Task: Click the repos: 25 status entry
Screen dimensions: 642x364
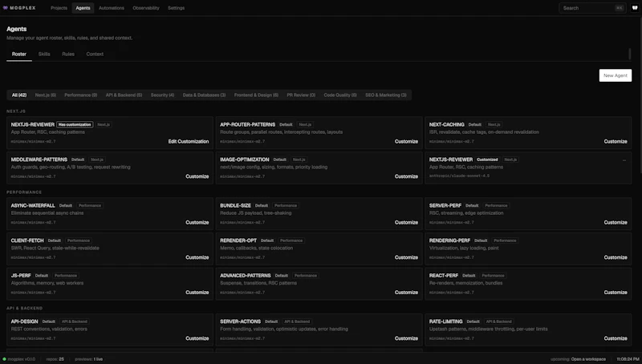Action: (55, 359)
